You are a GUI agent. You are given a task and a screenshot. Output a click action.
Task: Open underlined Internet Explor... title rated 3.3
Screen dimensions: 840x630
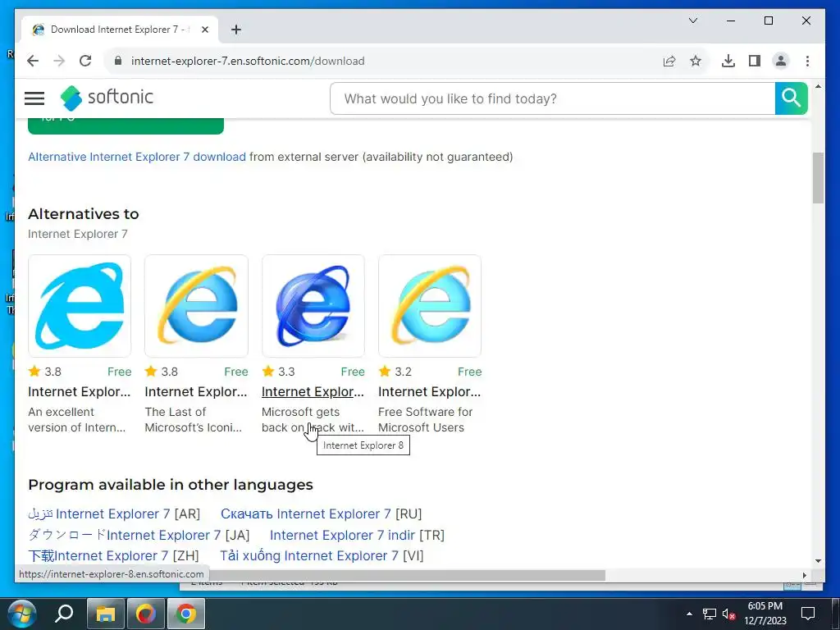[x=313, y=392]
